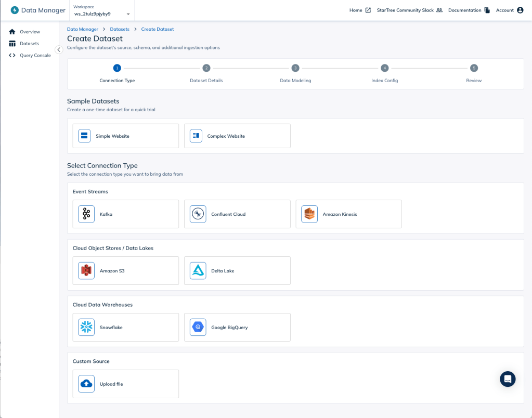Go to Overview in sidebar

30,32
